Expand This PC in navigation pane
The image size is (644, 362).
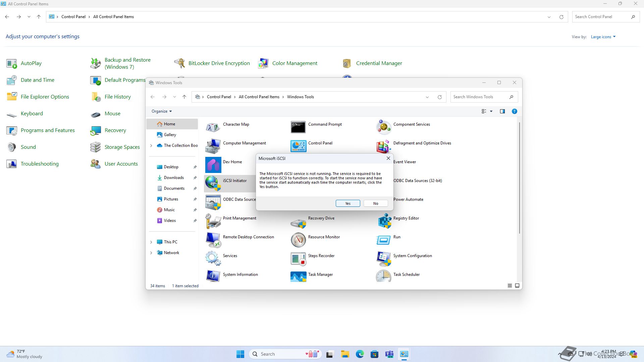[151, 242]
